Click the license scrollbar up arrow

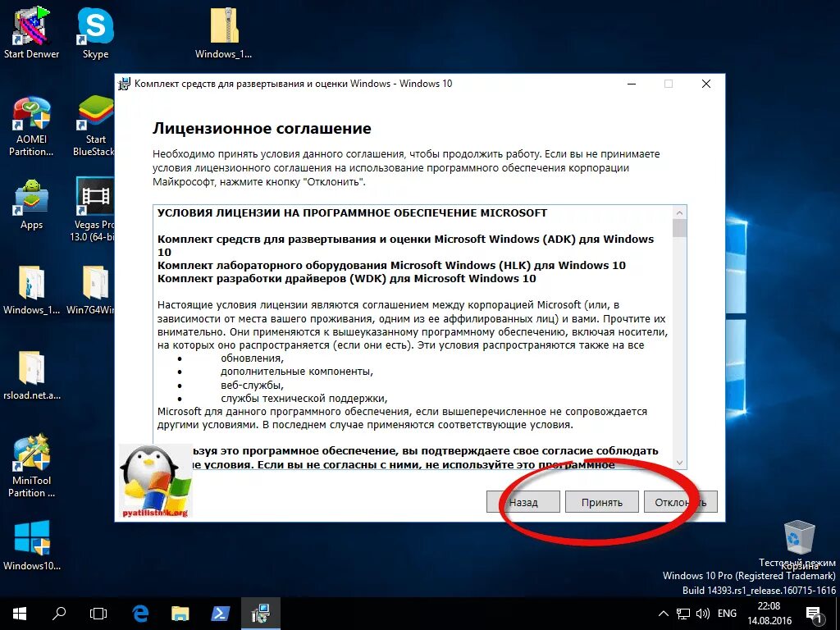680,212
